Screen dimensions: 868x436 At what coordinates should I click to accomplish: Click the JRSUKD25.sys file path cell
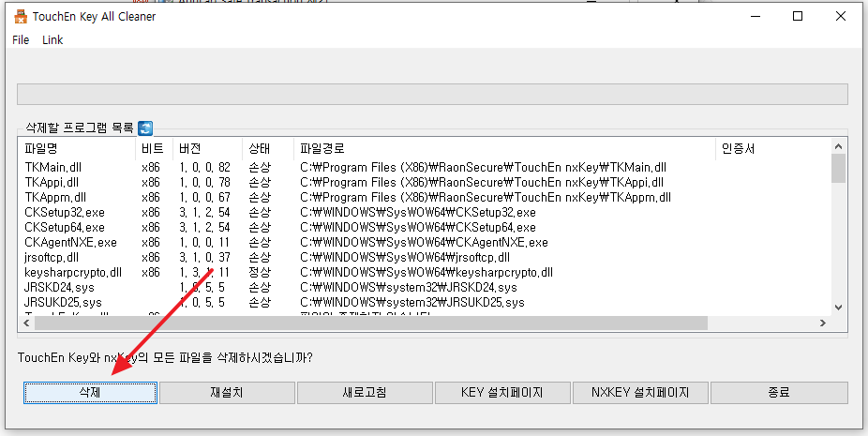tap(412, 302)
